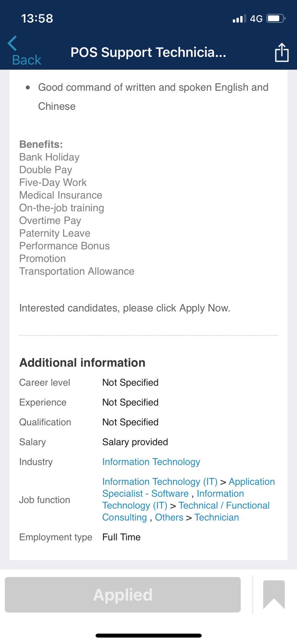Tap the cellular signal bars icon

(239, 19)
